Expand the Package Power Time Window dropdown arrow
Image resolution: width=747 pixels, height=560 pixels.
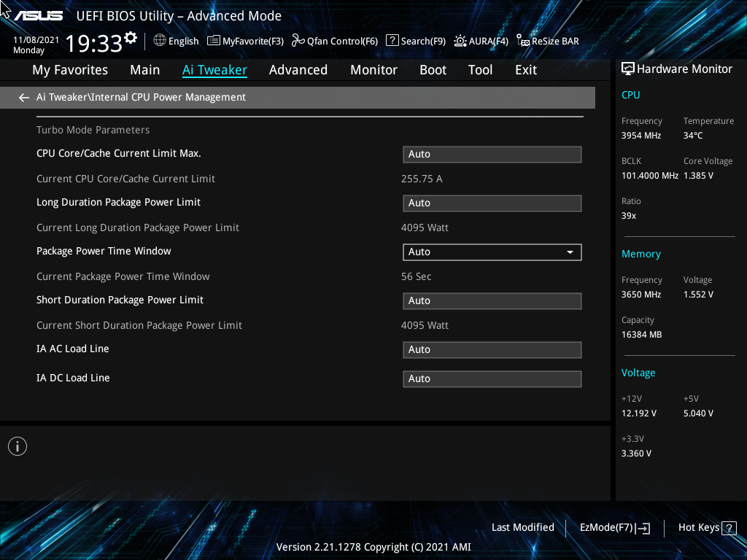tap(570, 252)
